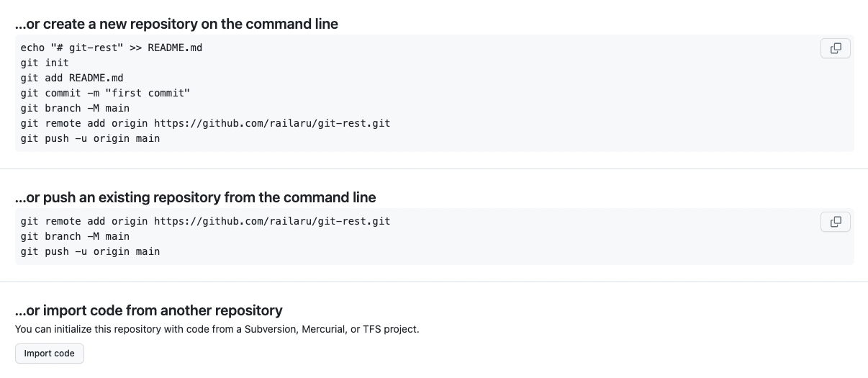Click git branch -M main in the push existing section

coord(75,236)
